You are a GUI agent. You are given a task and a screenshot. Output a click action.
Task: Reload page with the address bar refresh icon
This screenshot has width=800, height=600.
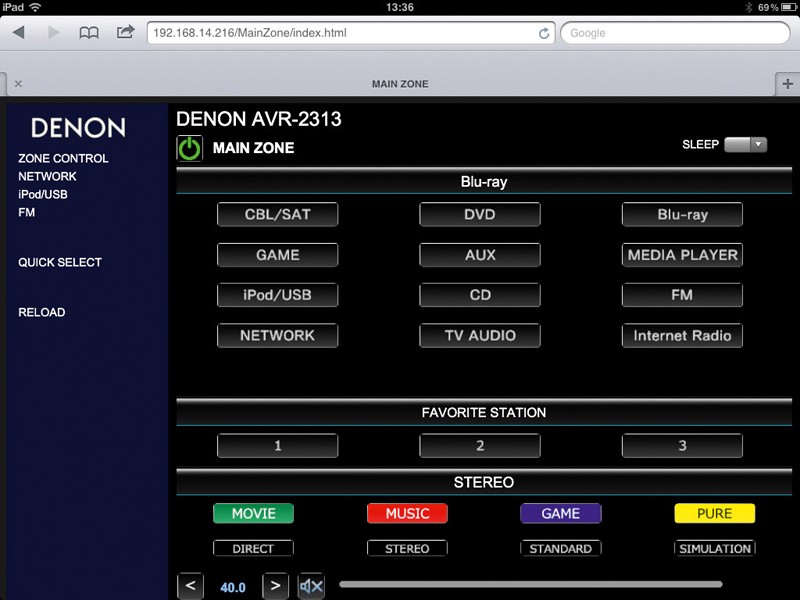click(x=544, y=33)
